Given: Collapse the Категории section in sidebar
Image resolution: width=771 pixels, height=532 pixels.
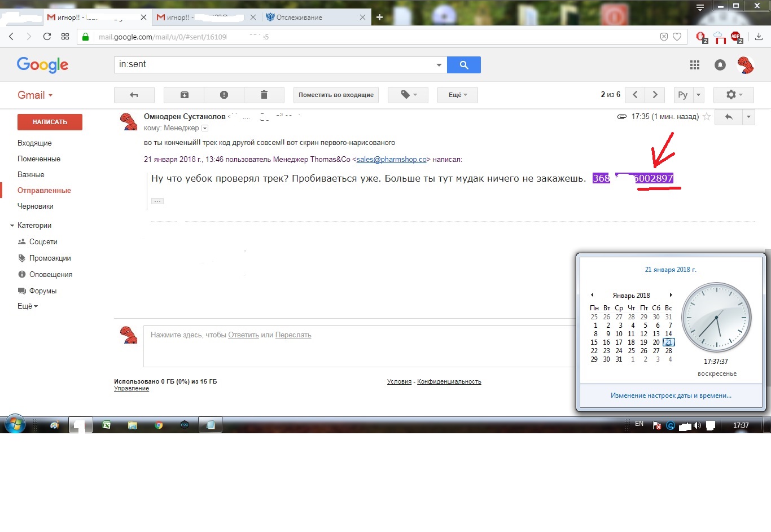Looking at the screenshot, I should [x=12, y=226].
